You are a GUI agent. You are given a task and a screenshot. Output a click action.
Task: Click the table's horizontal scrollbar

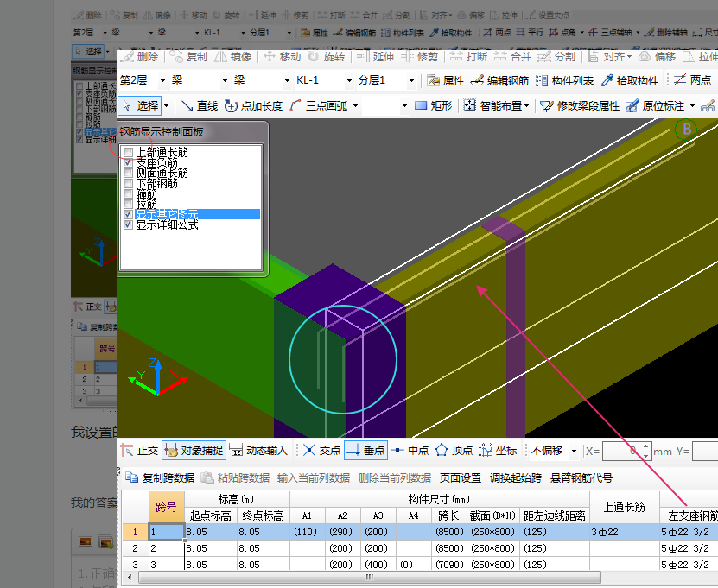(369, 577)
